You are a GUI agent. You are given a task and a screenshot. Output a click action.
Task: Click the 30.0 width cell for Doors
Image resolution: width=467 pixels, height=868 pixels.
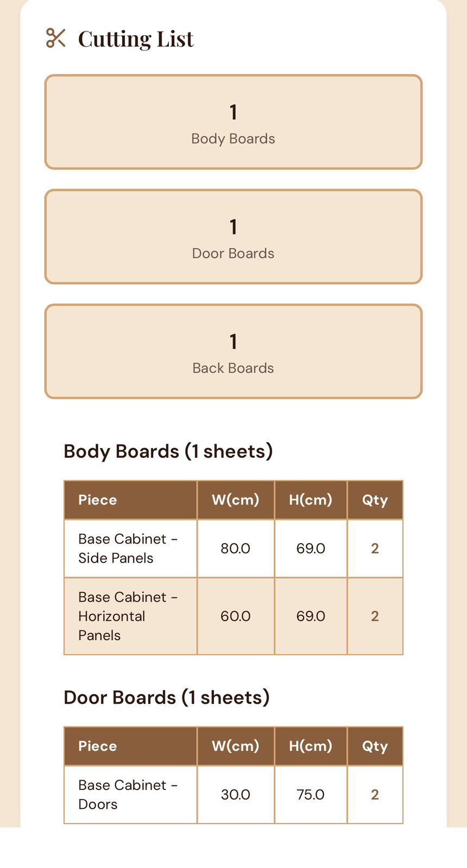236,795
